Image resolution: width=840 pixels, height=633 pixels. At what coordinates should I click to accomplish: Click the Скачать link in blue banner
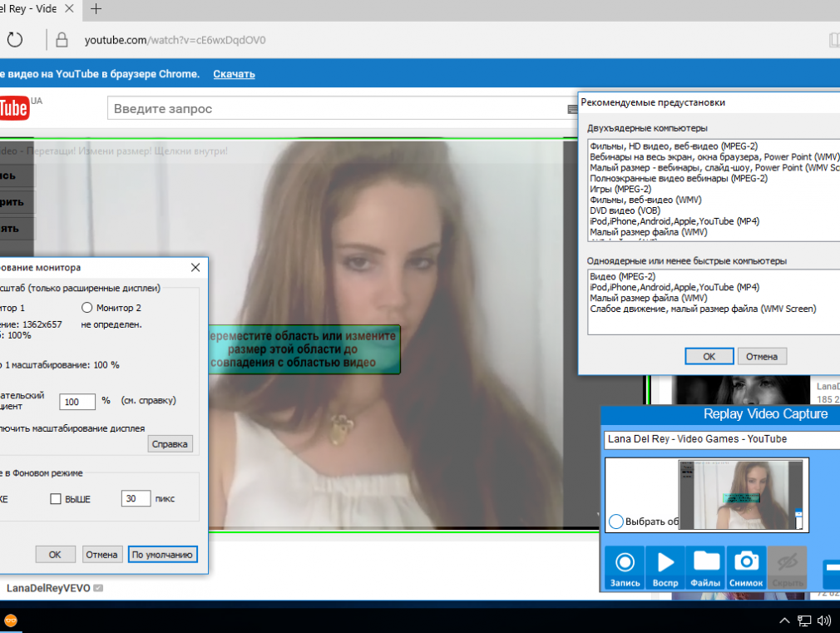pyautogui.click(x=234, y=74)
